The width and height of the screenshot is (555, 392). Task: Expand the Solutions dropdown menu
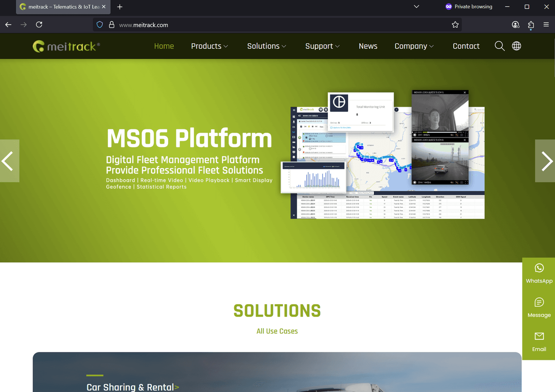click(266, 46)
